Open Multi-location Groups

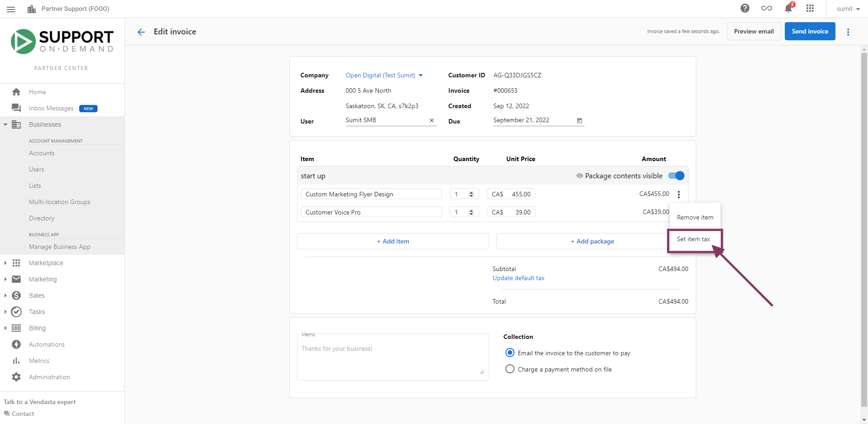[x=60, y=202]
